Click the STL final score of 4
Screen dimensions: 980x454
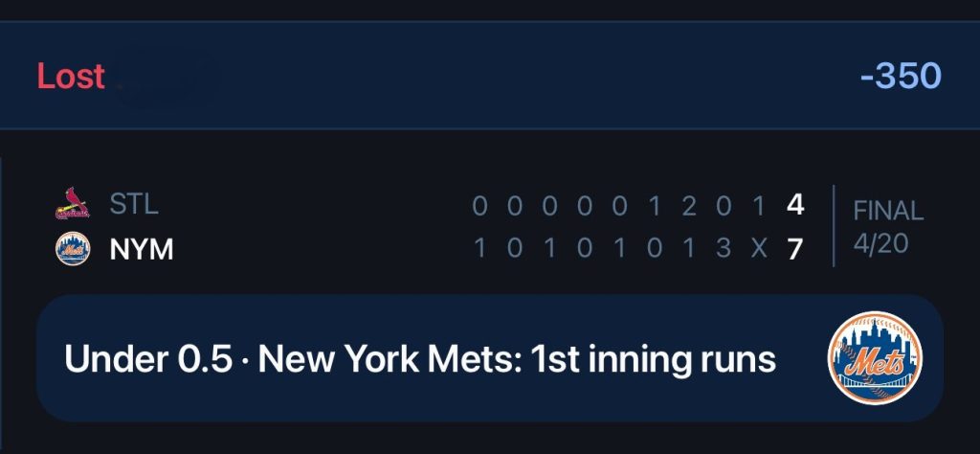pos(795,205)
